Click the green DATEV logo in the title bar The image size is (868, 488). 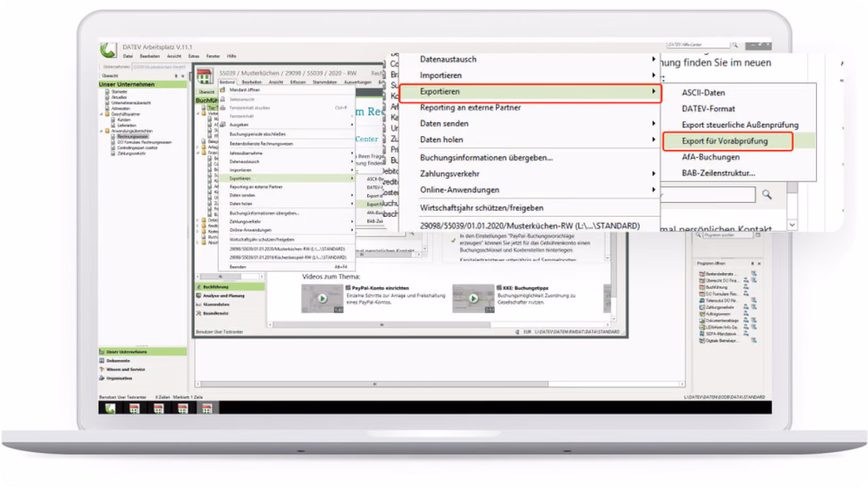(x=108, y=50)
